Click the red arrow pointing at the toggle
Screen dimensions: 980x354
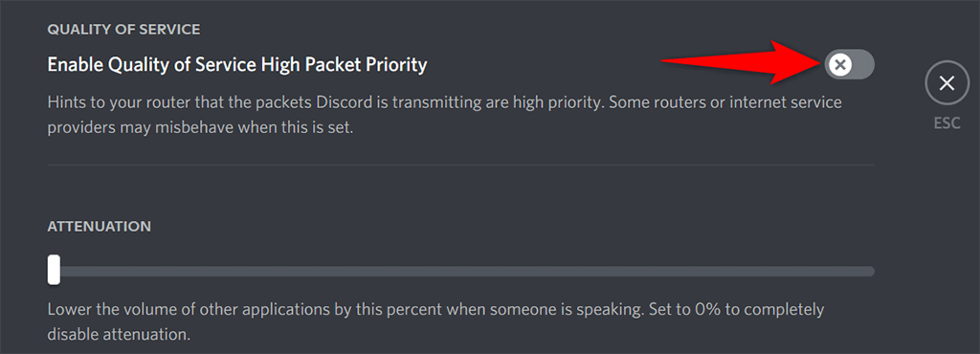742,62
